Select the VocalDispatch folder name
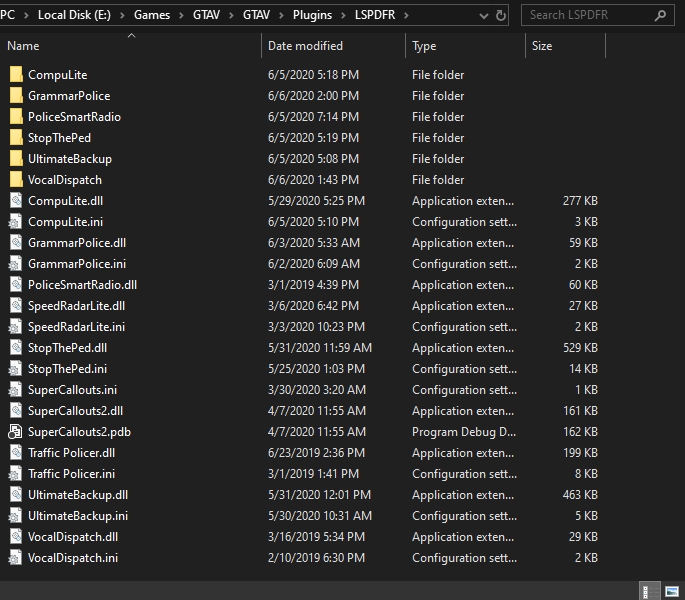 65,180
